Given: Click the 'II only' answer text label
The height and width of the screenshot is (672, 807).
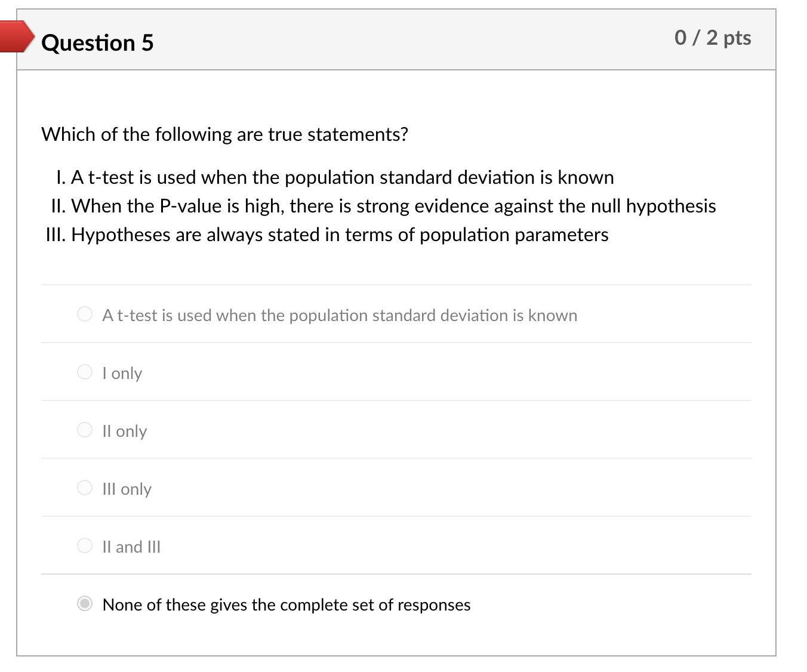Looking at the screenshot, I should 125,430.
